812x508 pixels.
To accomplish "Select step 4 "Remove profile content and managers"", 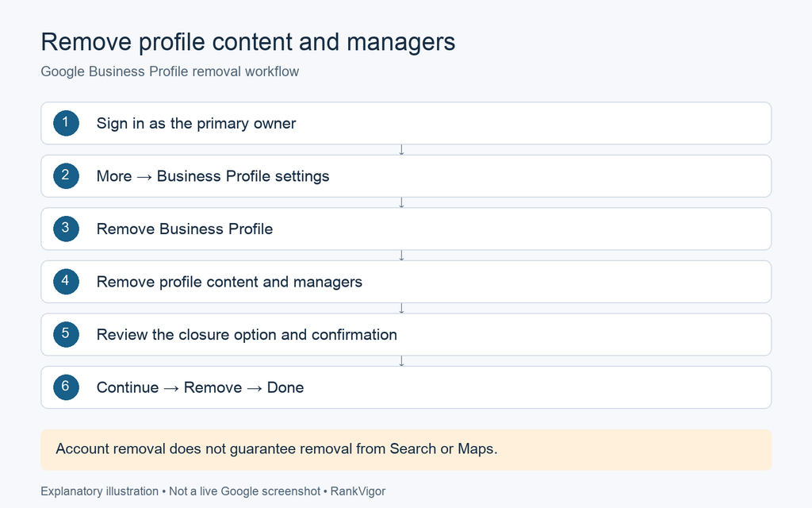I will (x=406, y=282).
